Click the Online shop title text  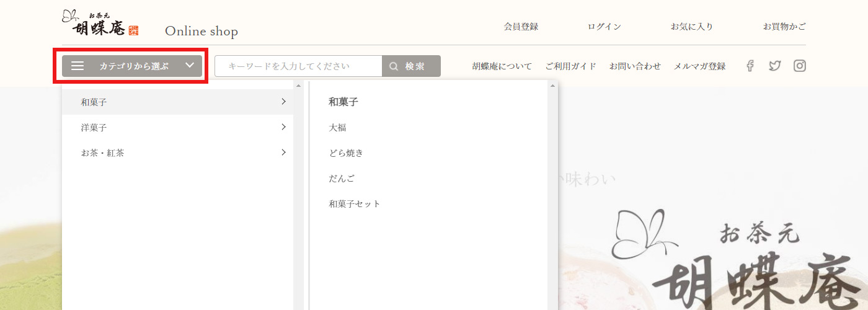coord(201,31)
